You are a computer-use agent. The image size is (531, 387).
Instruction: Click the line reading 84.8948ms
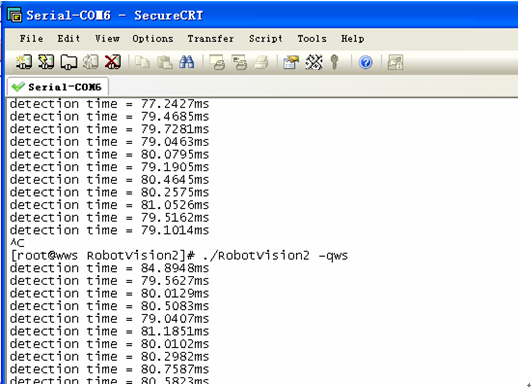point(109,268)
